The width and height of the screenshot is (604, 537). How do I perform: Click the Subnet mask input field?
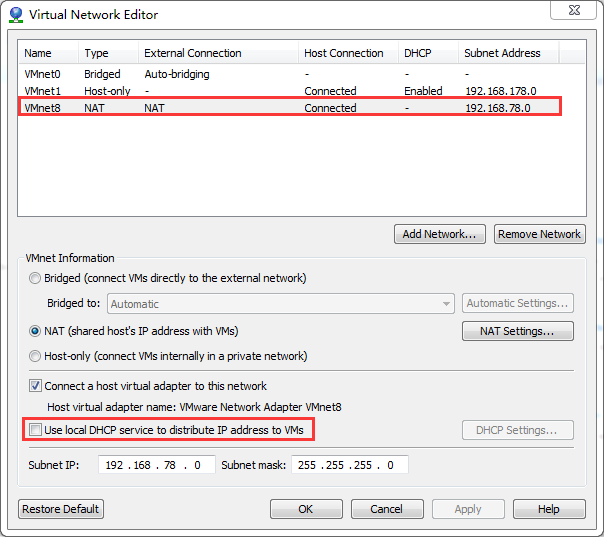[350, 465]
